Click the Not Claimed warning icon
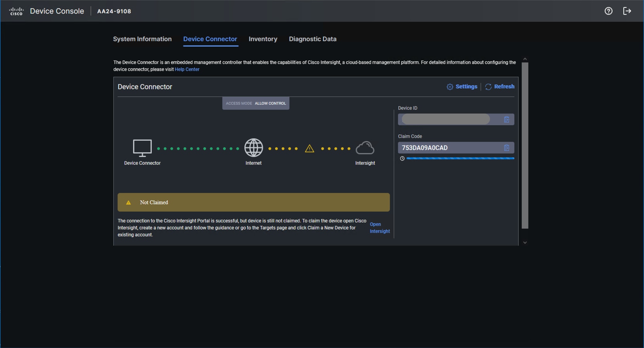This screenshot has height=348, width=644. coord(128,203)
